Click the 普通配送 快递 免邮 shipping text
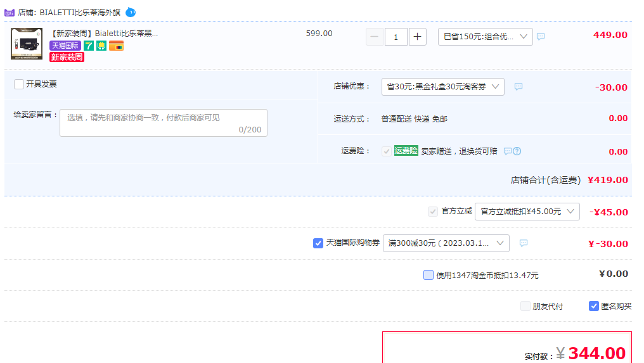 [414, 119]
